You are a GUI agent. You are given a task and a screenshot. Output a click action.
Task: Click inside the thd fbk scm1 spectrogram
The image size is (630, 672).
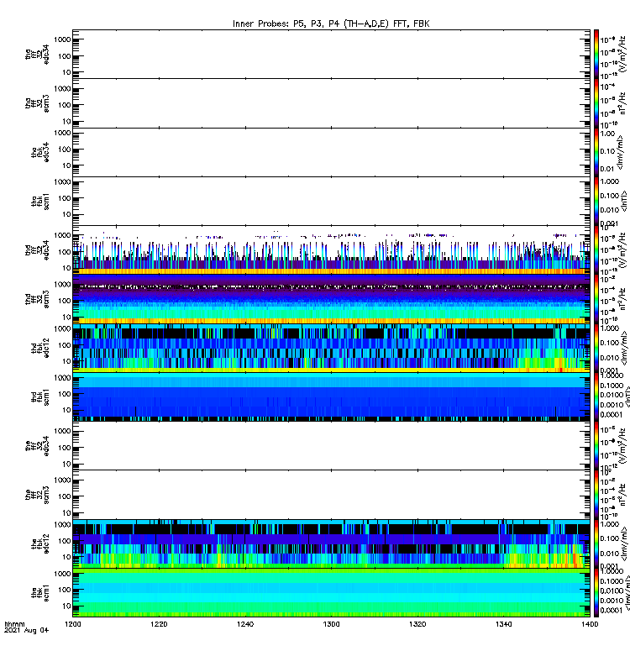(331, 396)
